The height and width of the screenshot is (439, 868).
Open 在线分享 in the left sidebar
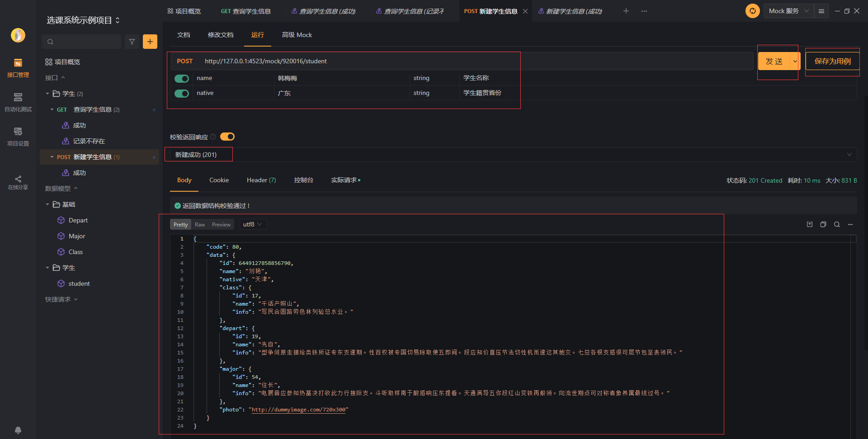(x=18, y=182)
